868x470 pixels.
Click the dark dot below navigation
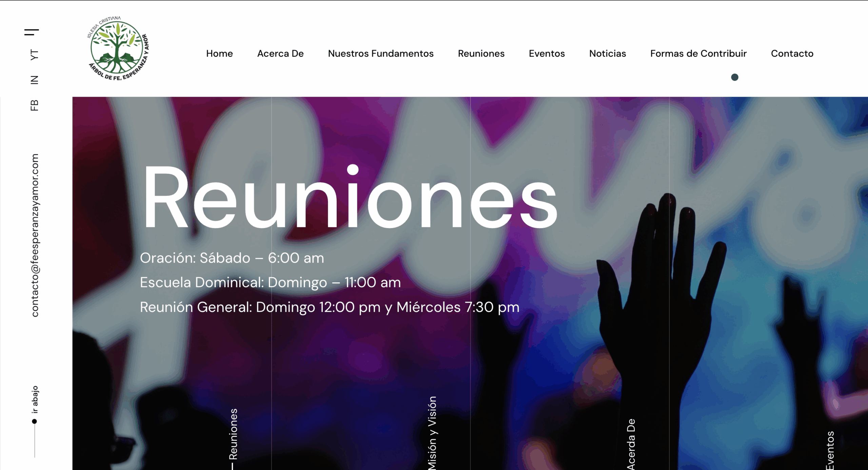click(734, 77)
